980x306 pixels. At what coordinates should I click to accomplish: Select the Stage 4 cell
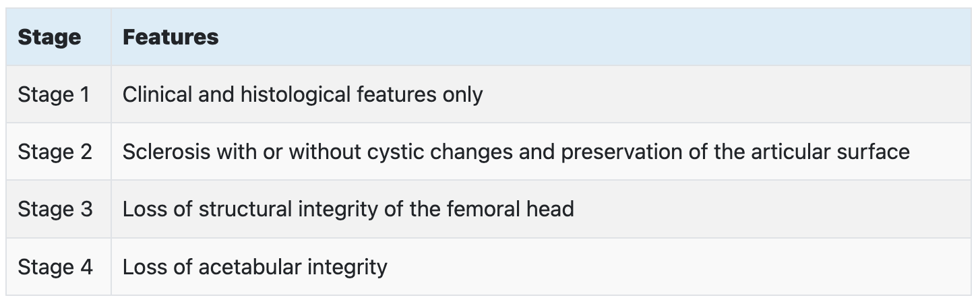[x=59, y=267]
